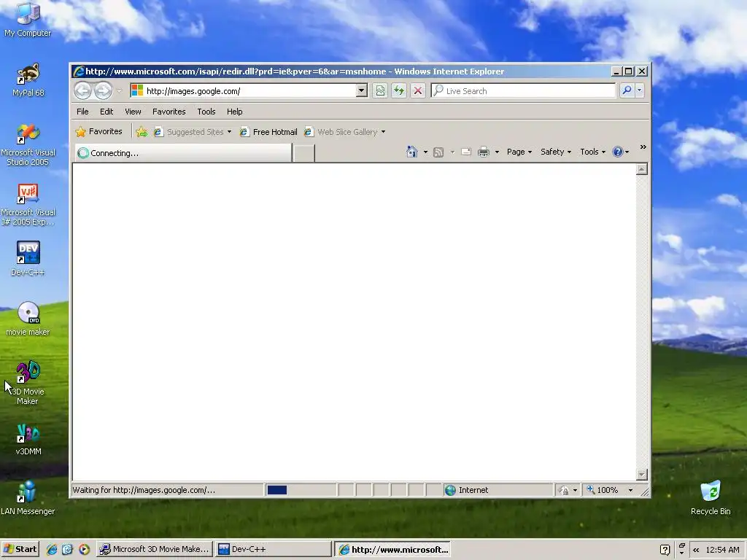Click the scrollbar up arrow
This screenshot has width=747, height=560.
[x=642, y=169]
